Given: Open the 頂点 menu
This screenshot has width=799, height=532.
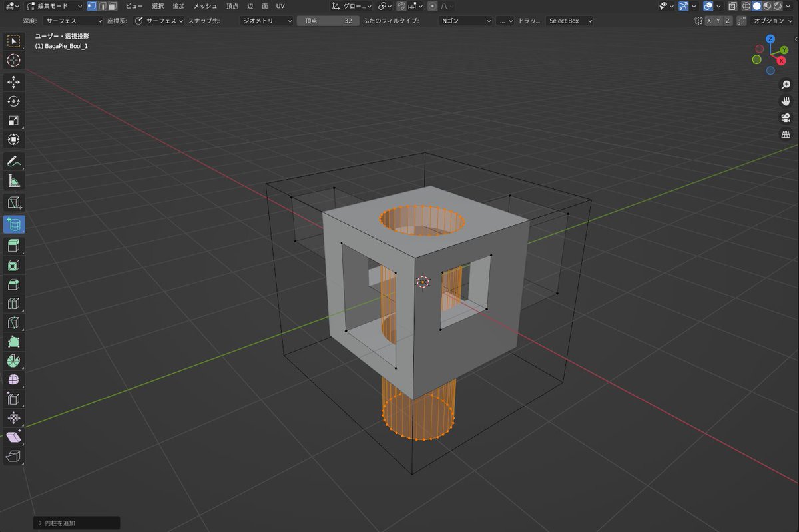Looking at the screenshot, I should tap(232, 6).
